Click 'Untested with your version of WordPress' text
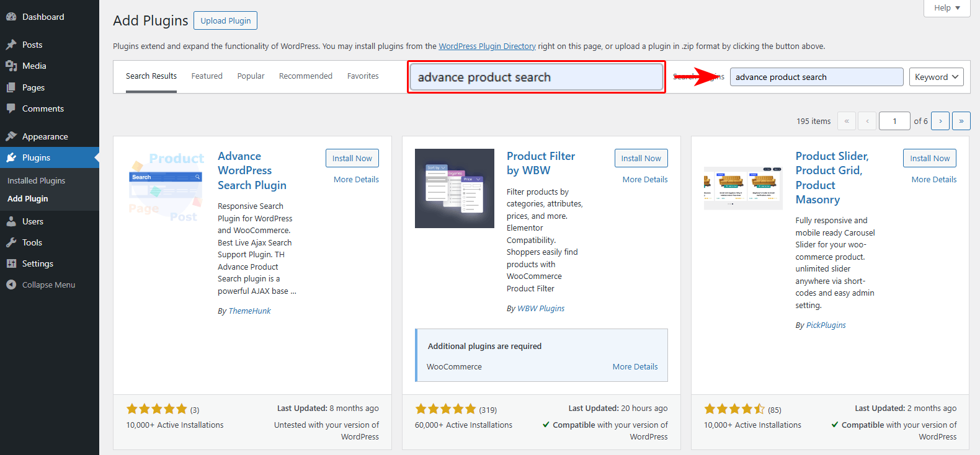 (326, 431)
